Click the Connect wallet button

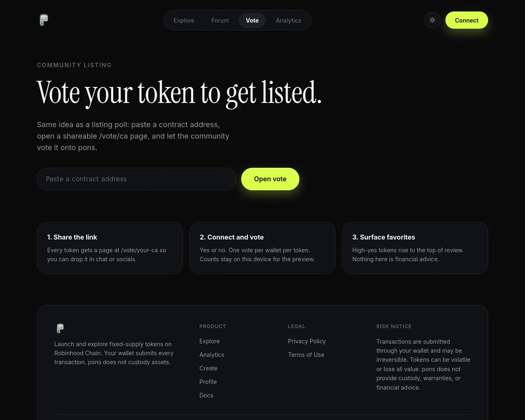467,20
